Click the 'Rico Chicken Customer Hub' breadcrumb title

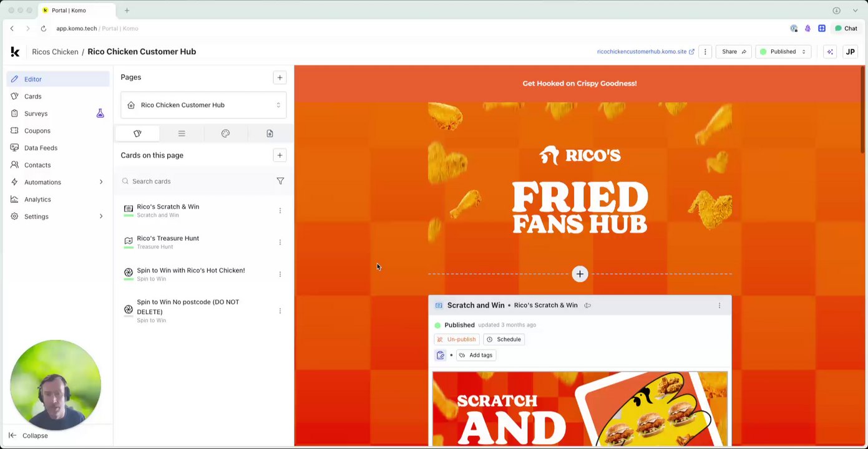(142, 52)
